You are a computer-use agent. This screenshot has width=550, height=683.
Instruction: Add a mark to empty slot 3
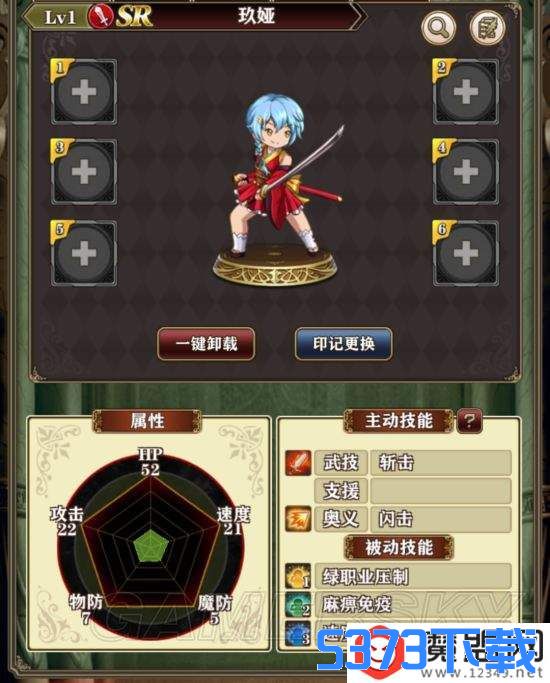pyautogui.click(x=84, y=172)
